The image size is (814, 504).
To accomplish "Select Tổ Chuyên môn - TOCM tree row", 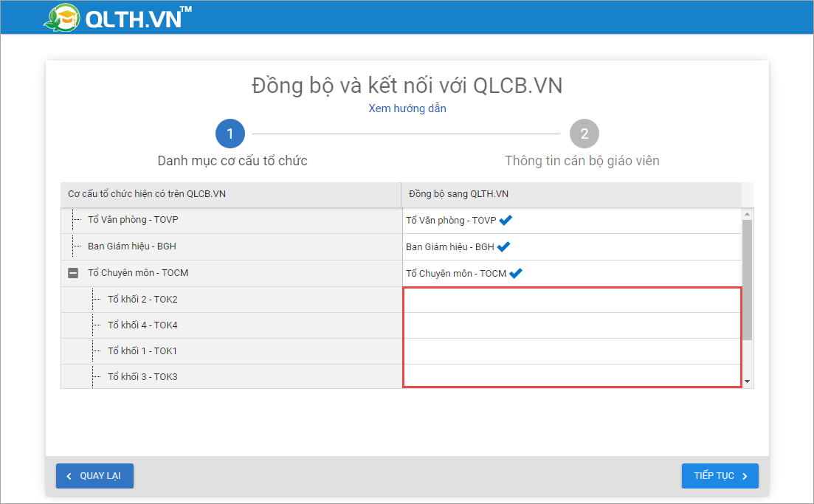I will [x=232, y=273].
